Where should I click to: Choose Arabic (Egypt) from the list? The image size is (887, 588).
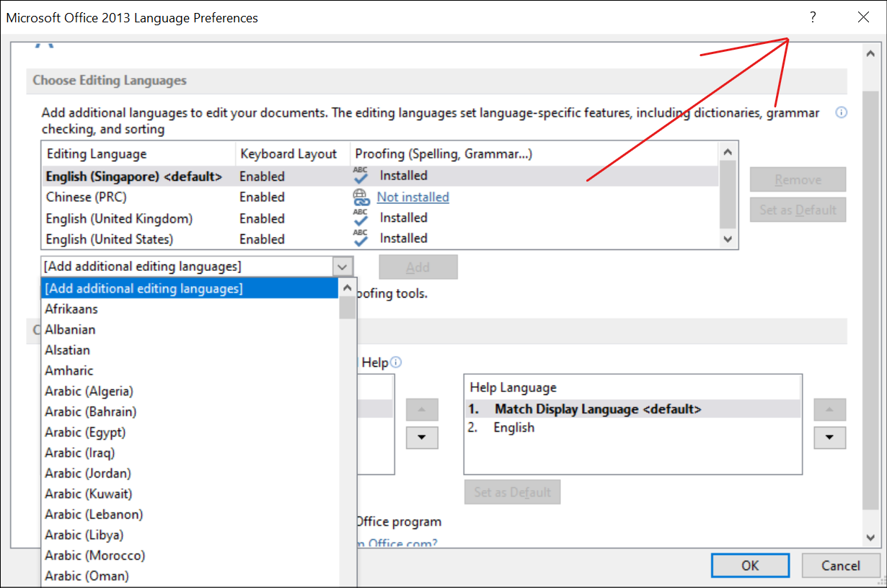click(190, 432)
